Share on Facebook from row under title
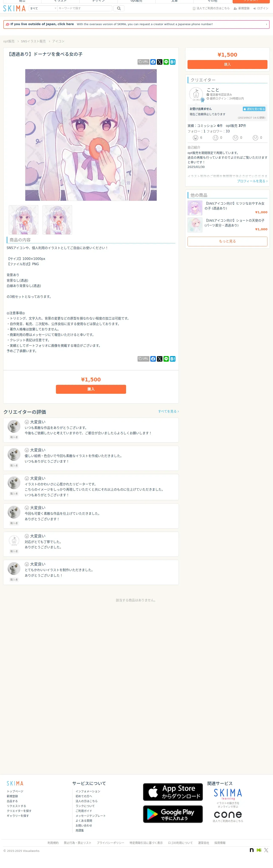The height and width of the screenshot is (868, 273). pyautogui.click(x=153, y=62)
